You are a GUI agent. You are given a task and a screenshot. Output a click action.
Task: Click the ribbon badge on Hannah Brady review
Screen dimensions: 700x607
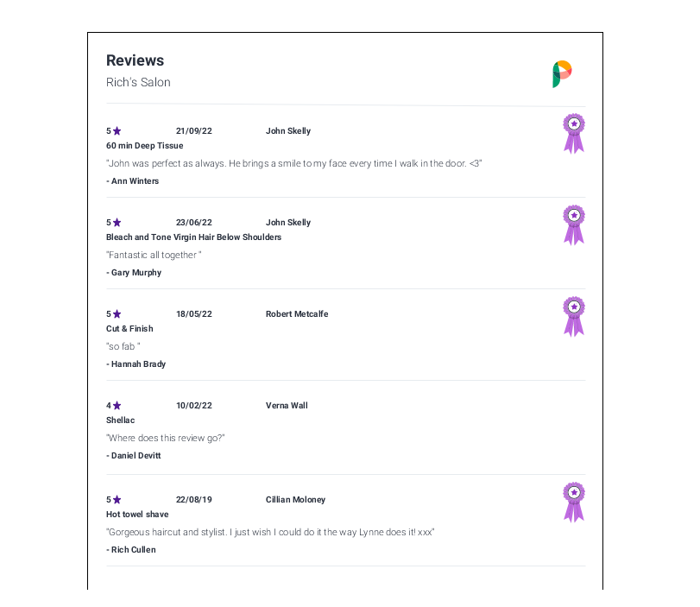[x=574, y=317]
